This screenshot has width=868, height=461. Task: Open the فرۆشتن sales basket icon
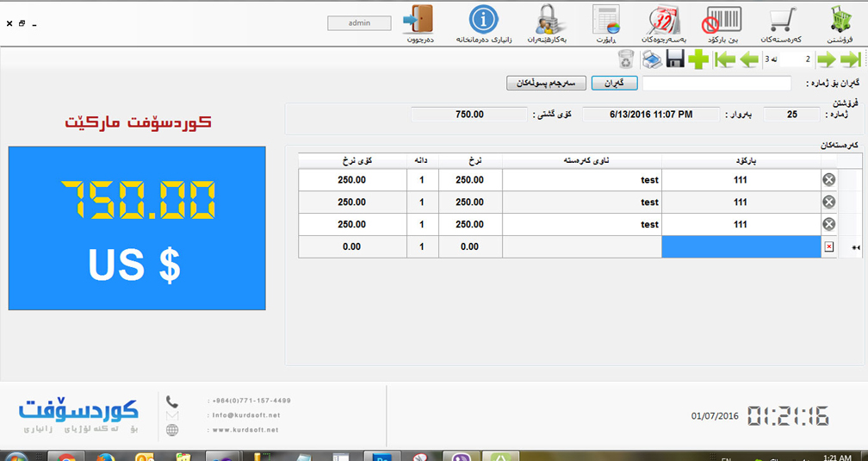coord(840,20)
